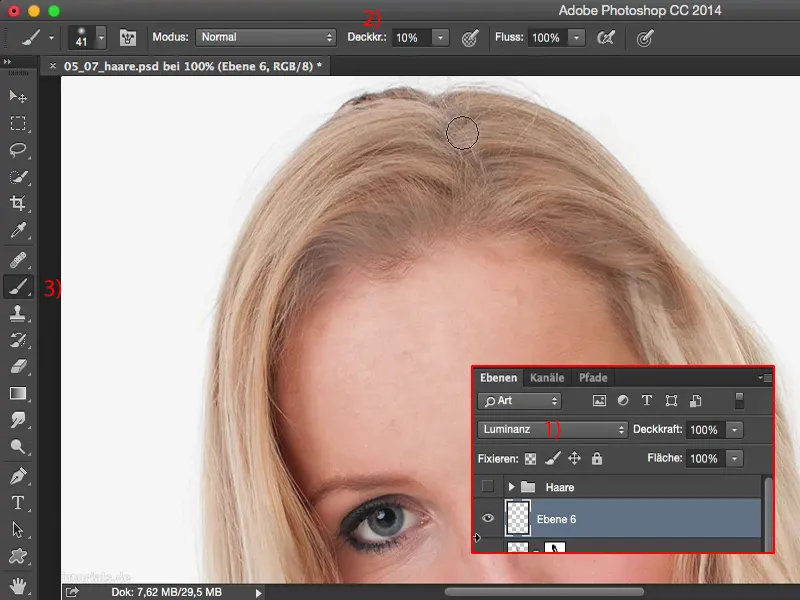Viewport: 800px width, 600px height.
Task: Click the Fluss 100% flow field
Action: pos(548,37)
